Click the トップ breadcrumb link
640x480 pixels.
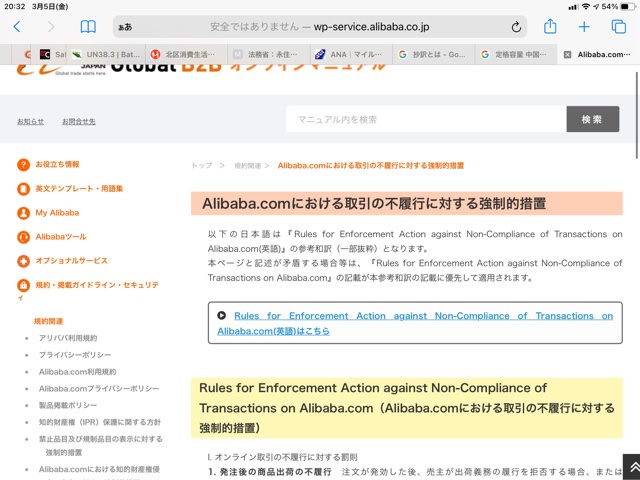tap(202, 165)
